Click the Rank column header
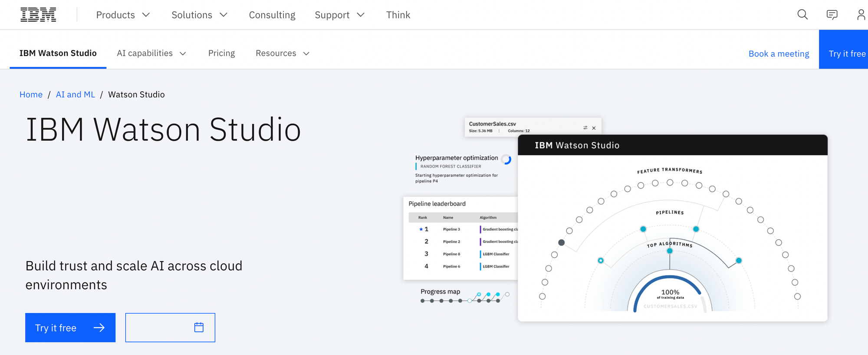Screen dimensions: 868x355 422,218
